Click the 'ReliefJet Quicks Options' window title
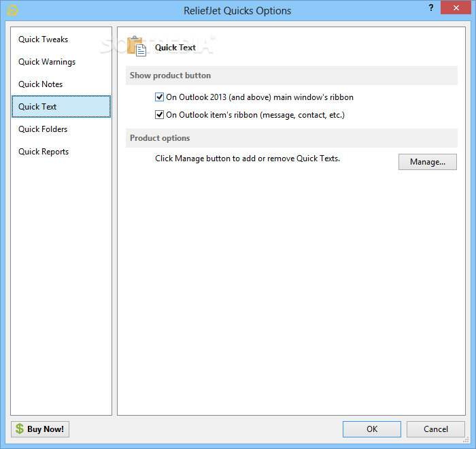Image resolution: width=476 pixels, height=449 pixels. 237,11
